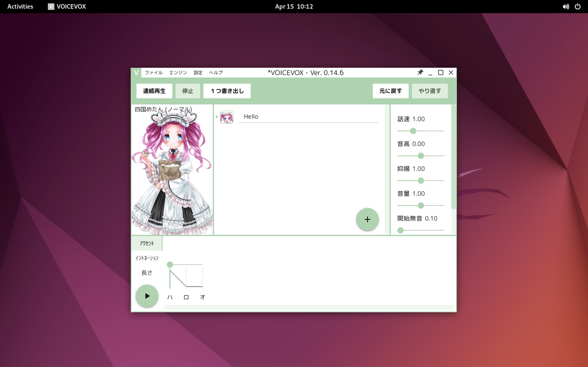Click the VOICEVOX logo in the title bar
The image size is (588, 367).
tap(136, 73)
